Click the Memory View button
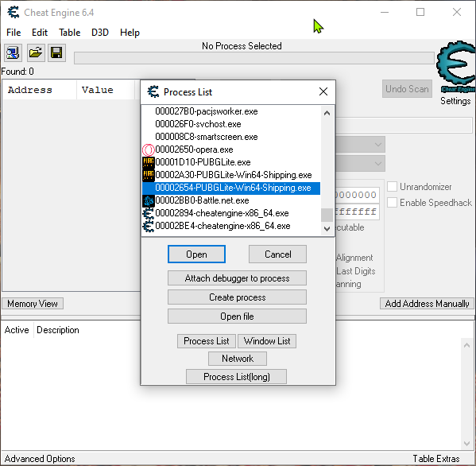 point(33,304)
